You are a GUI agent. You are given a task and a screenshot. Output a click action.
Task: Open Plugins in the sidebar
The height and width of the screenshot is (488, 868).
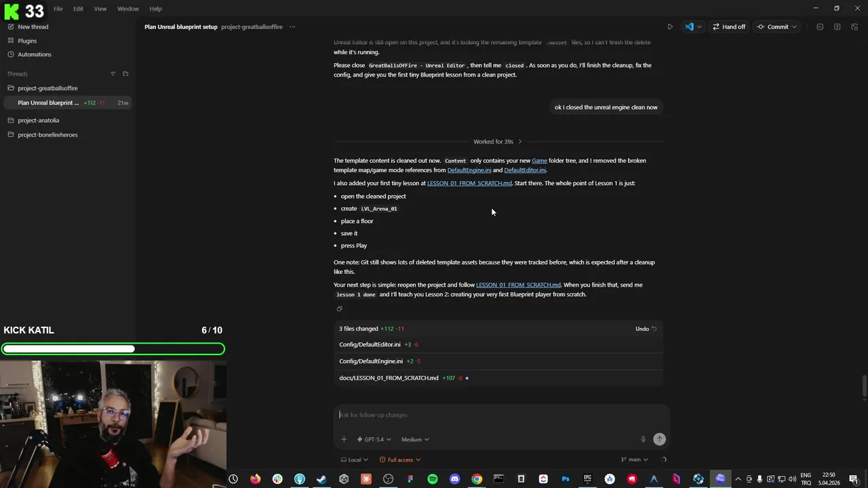27,41
